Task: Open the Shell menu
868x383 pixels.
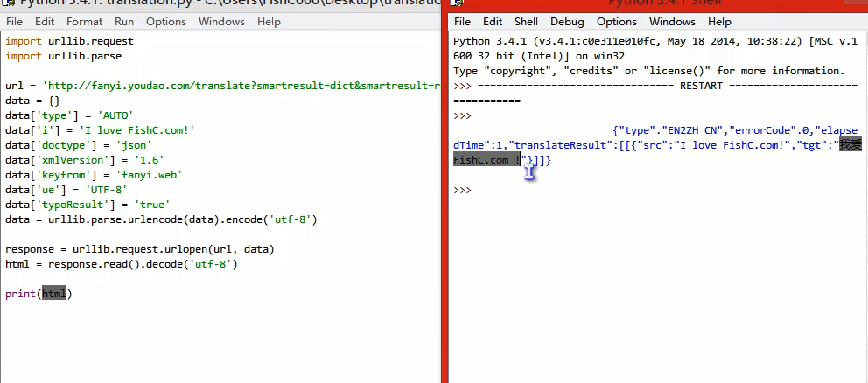Action: click(526, 22)
